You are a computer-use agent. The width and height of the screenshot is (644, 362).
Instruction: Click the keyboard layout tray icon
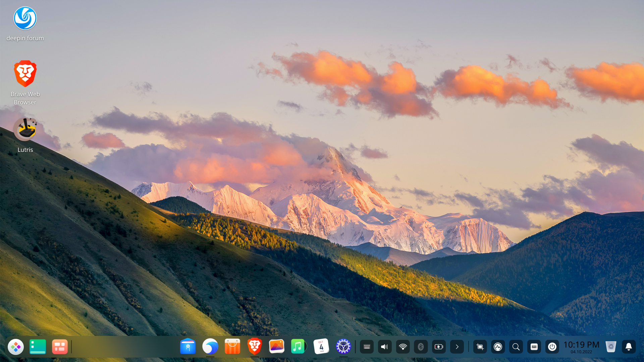(367, 347)
